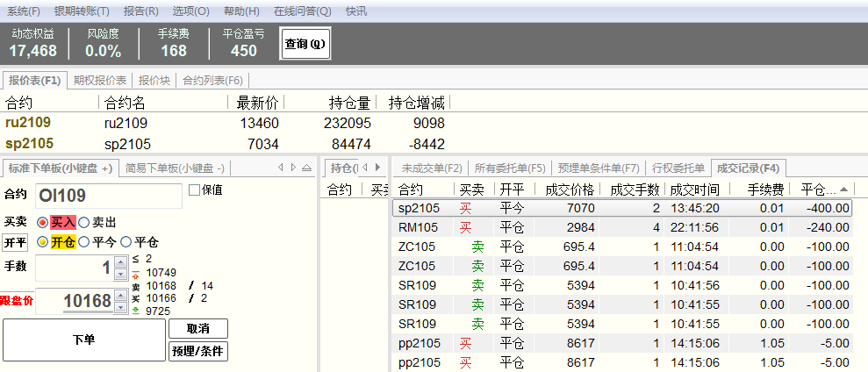Sort by the 平仓 column header arrow
The height and width of the screenshot is (372, 868).
coord(843,190)
